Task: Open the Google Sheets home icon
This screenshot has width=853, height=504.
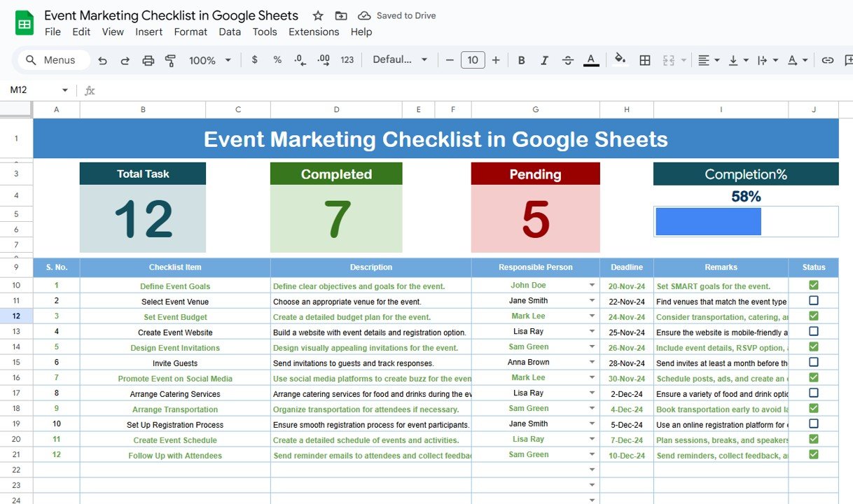Action: coord(25,23)
